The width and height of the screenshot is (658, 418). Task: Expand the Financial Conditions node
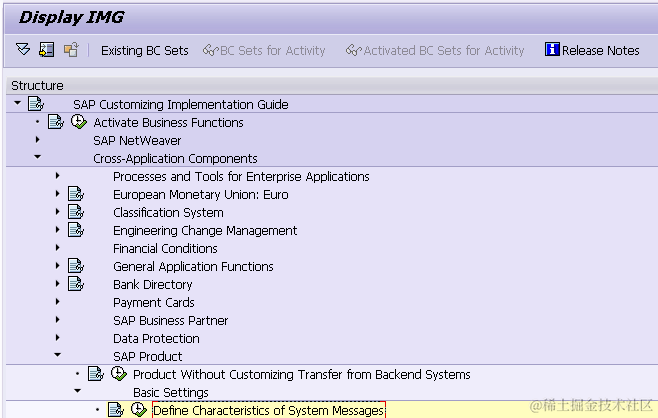[57, 248]
